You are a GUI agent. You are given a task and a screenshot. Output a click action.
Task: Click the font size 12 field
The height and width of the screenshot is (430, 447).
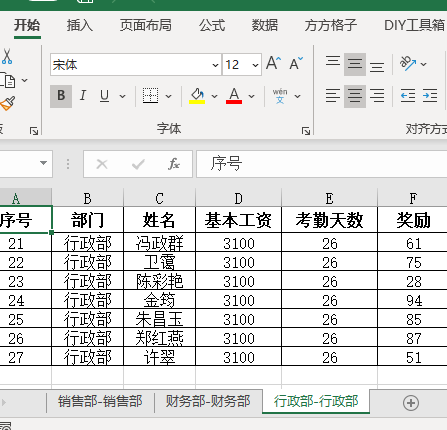coord(236,65)
